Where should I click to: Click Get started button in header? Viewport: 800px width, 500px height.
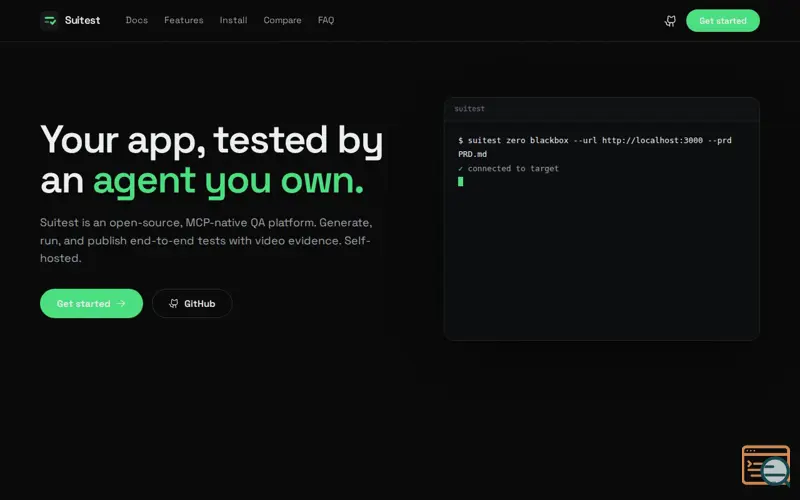722,21
